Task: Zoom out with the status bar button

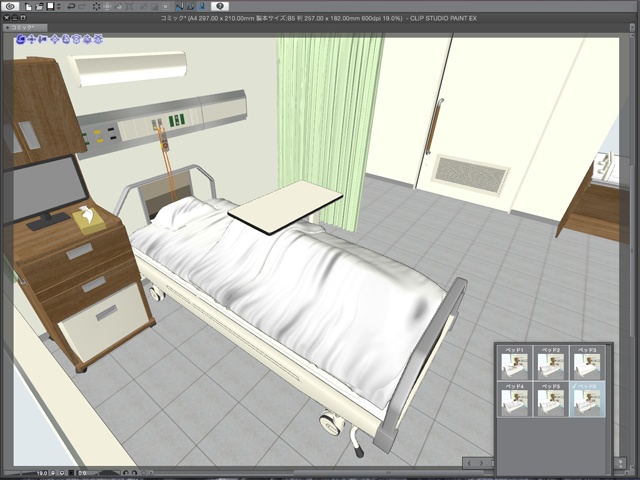Action: [53, 473]
